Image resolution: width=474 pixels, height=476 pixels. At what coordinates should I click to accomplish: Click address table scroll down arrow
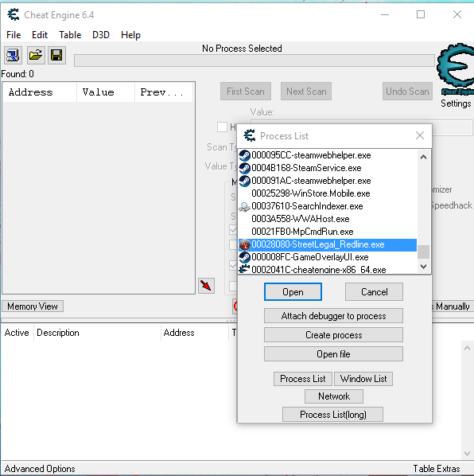[467, 454]
